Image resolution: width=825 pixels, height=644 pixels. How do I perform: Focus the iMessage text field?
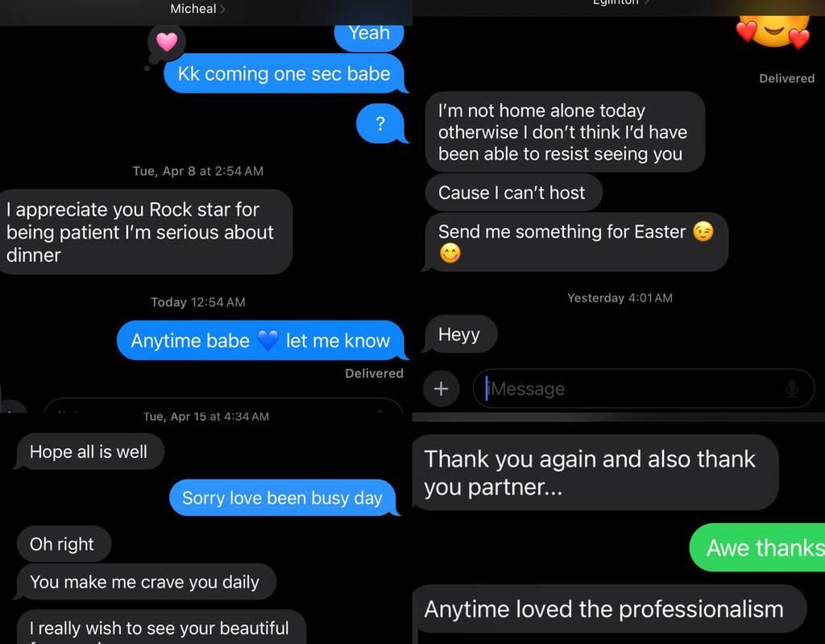pyautogui.click(x=643, y=388)
